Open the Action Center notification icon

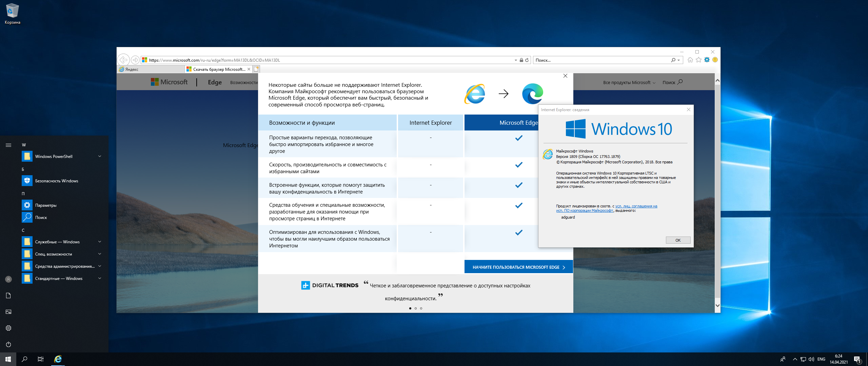[x=857, y=359]
